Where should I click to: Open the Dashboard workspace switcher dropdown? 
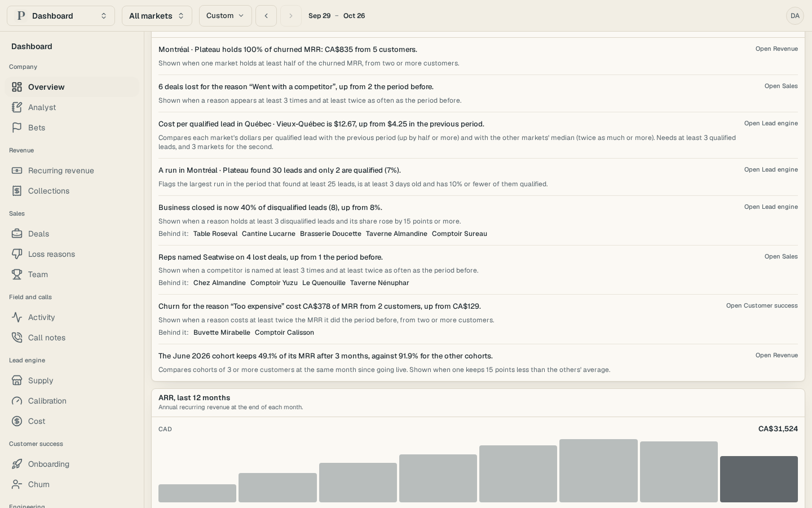coord(61,16)
